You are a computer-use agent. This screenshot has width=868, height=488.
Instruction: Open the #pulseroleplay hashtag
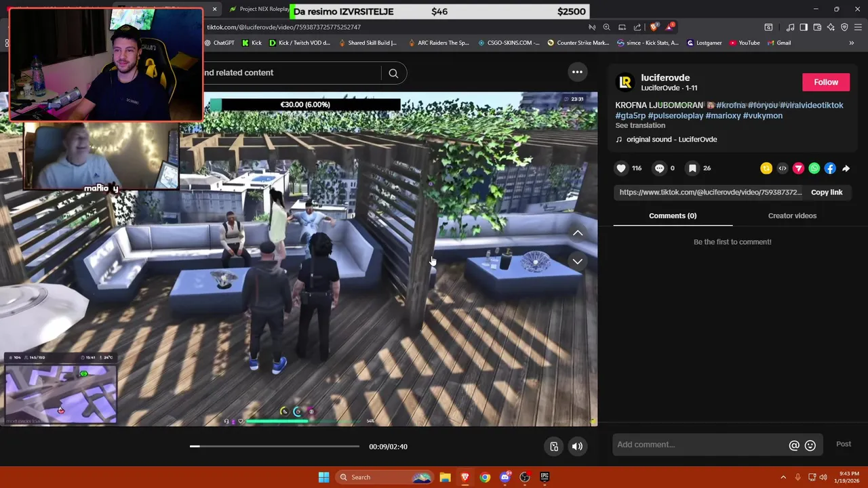tap(675, 116)
